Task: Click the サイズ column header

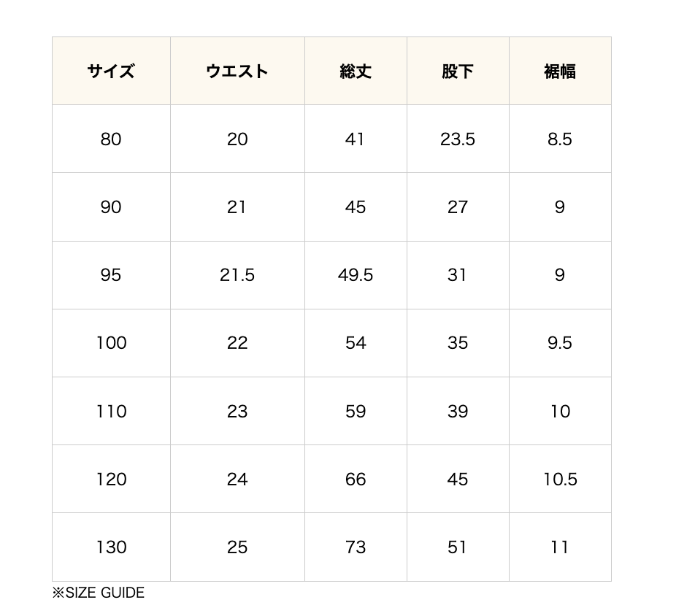Action: point(111,71)
